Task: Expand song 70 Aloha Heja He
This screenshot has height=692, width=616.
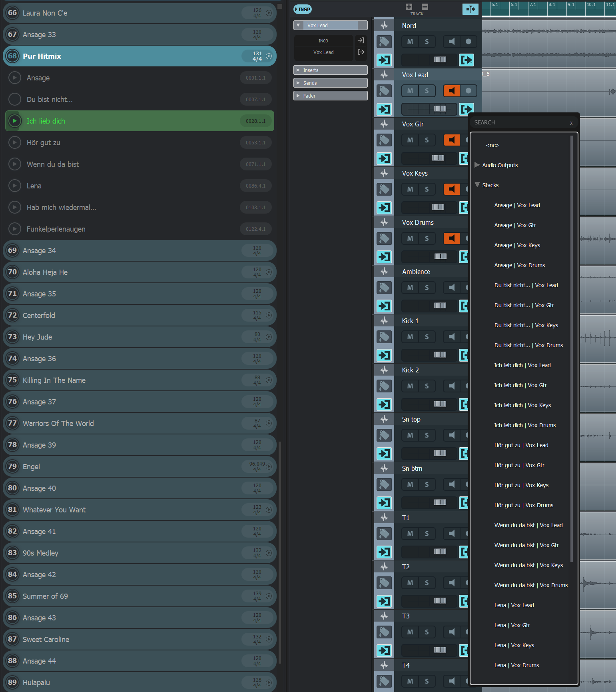Action: (x=269, y=272)
